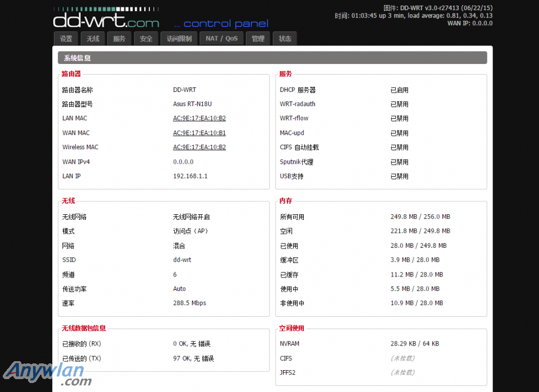Click the dd-wrt.com logo
Viewport: 539px width, 392px height.
point(106,18)
